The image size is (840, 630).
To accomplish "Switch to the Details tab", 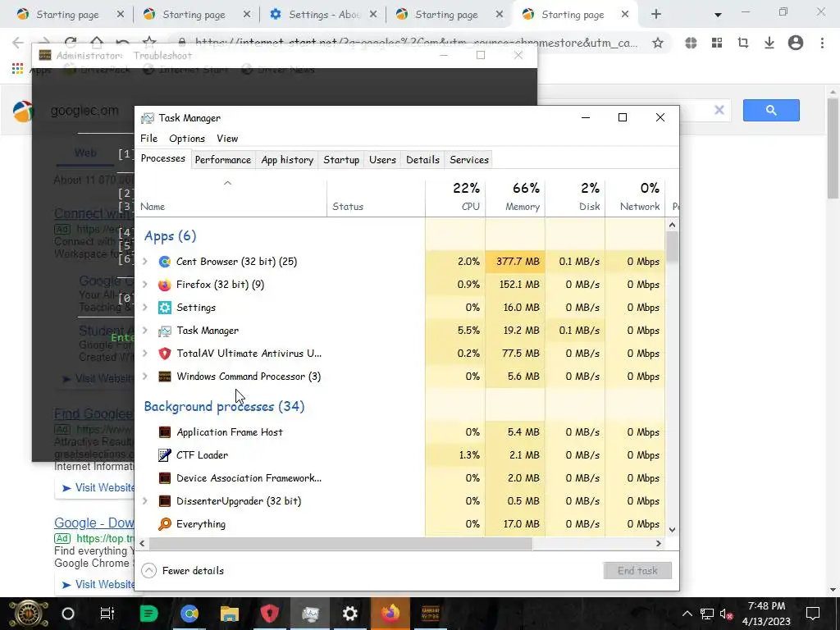I will click(422, 160).
